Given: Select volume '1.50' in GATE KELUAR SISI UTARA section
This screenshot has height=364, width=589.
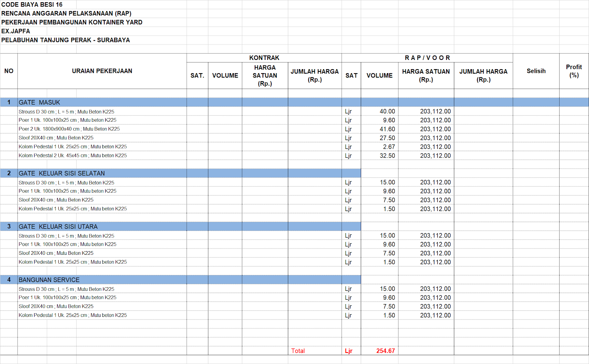Looking at the screenshot, I should click(x=389, y=262).
